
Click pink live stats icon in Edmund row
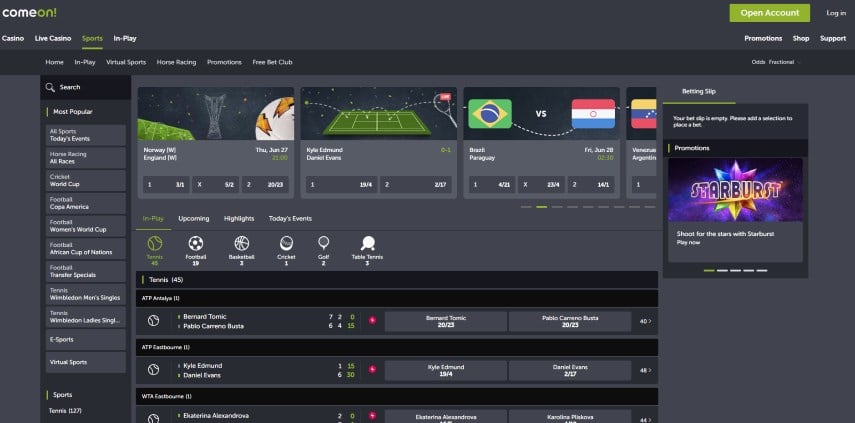tap(372, 370)
